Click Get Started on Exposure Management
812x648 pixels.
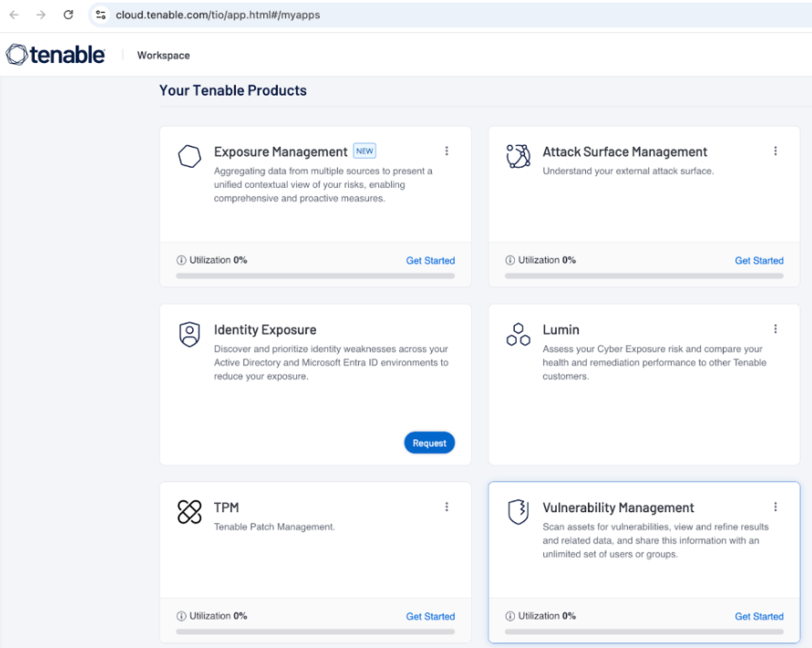(430, 261)
